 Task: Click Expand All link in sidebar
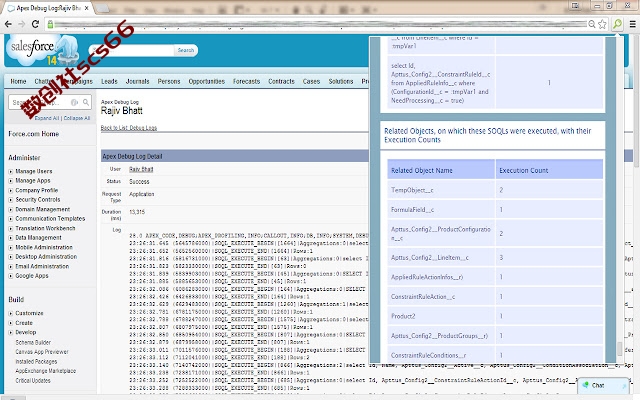(47, 118)
